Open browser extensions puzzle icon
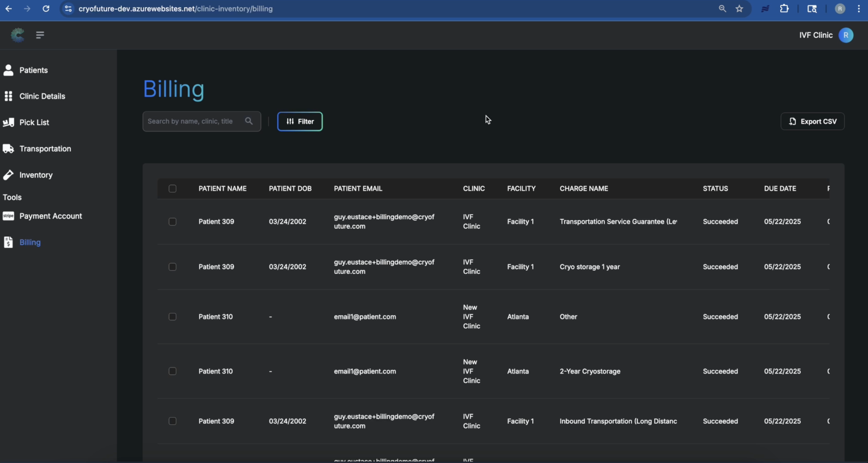This screenshot has width=868, height=463. pos(785,9)
